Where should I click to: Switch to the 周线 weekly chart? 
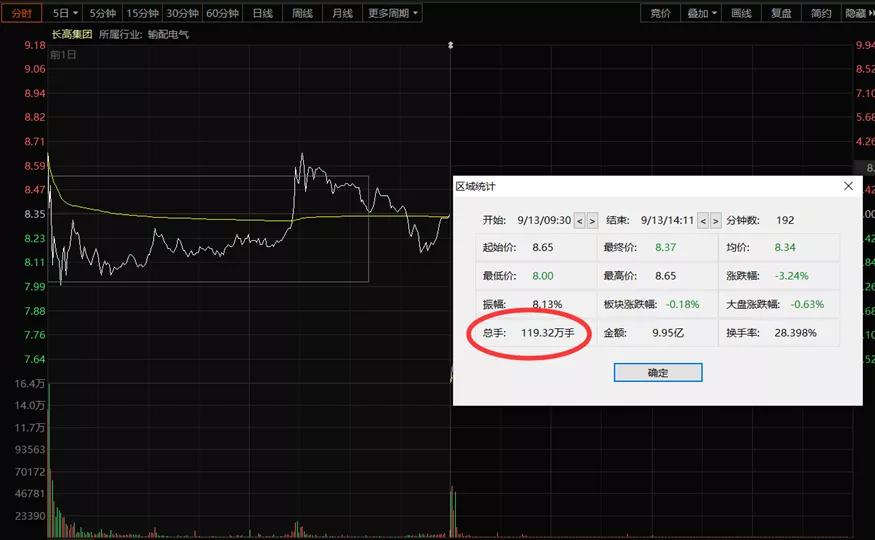tap(302, 13)
